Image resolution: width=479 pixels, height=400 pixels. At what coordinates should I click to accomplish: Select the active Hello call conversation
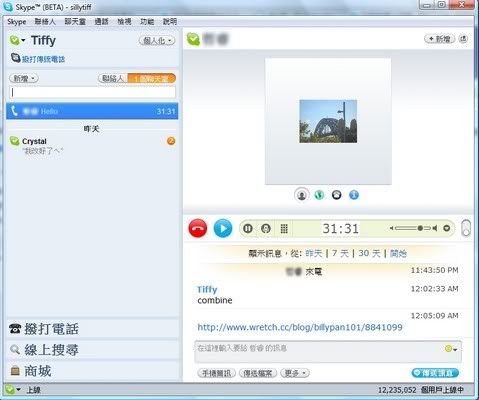(92, 111)
